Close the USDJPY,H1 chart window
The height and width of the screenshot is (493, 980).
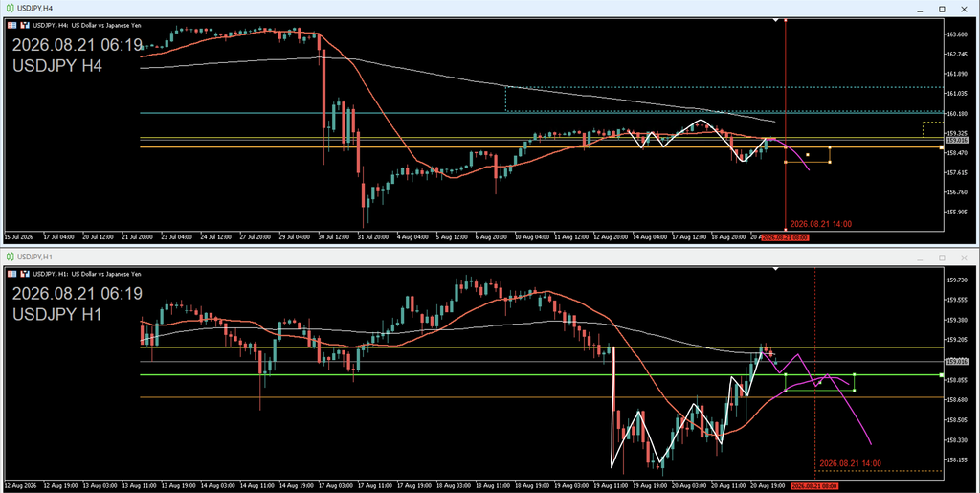click(x=965, y=258)
